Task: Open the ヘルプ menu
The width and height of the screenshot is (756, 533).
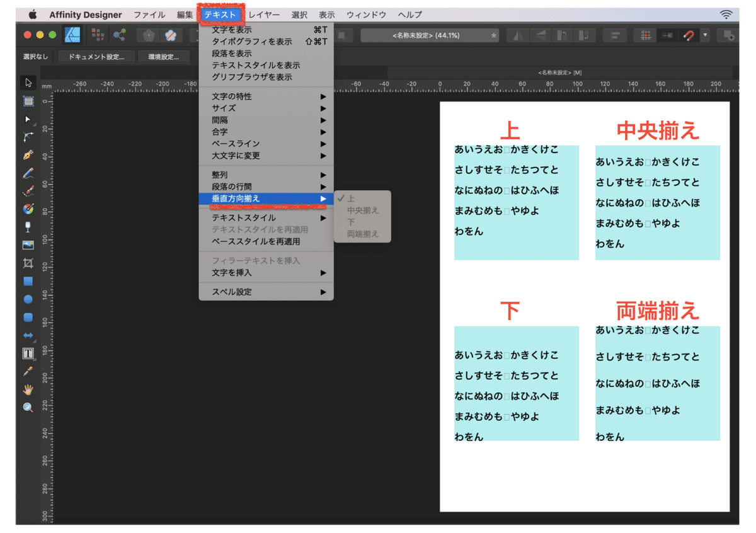Action: click(410, 14)
